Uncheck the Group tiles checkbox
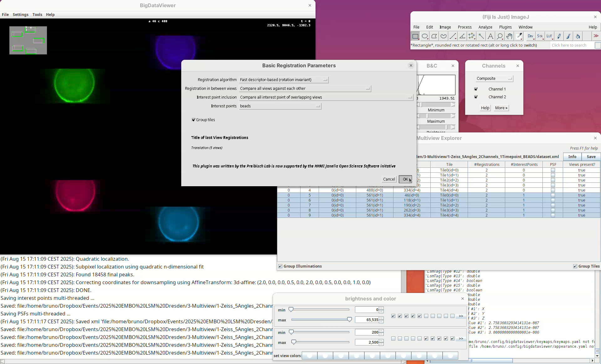Image resolution: width=601 pixels, height=364 pixels. 193,120
